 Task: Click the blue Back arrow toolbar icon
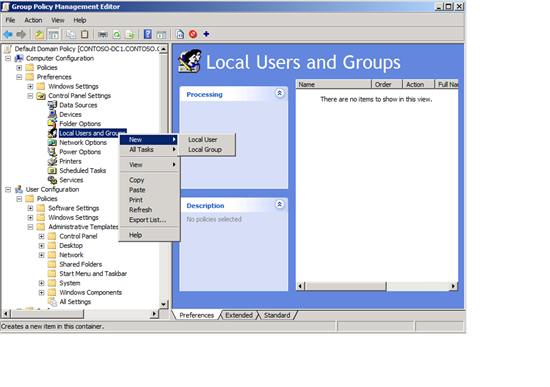pos(8,34)
